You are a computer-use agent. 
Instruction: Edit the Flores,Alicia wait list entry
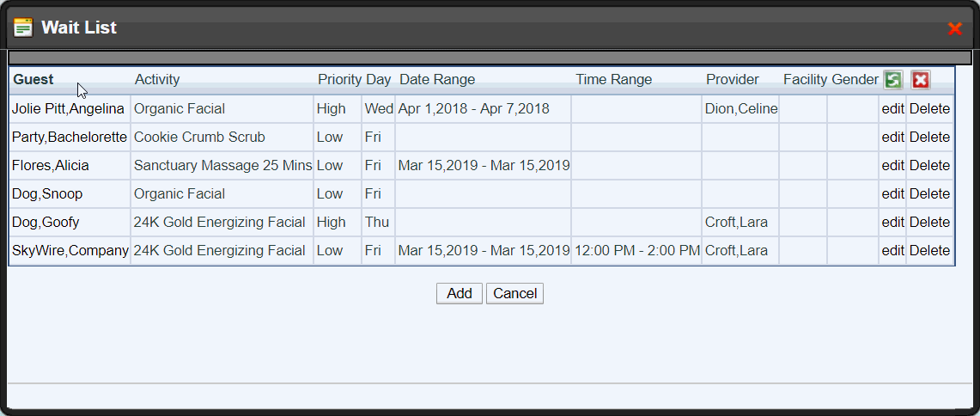coord(893,166)
